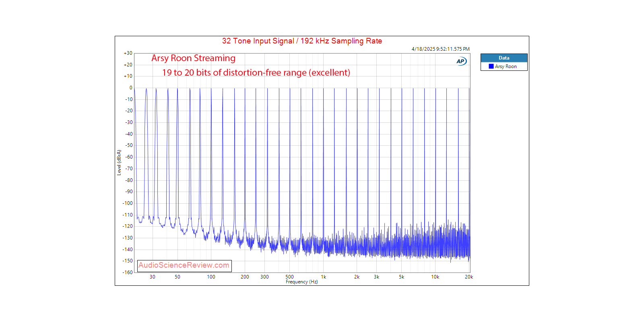644x322 pixels.
Task: Click the -100 tick on the level axis
Action: [x=128, y=203]
